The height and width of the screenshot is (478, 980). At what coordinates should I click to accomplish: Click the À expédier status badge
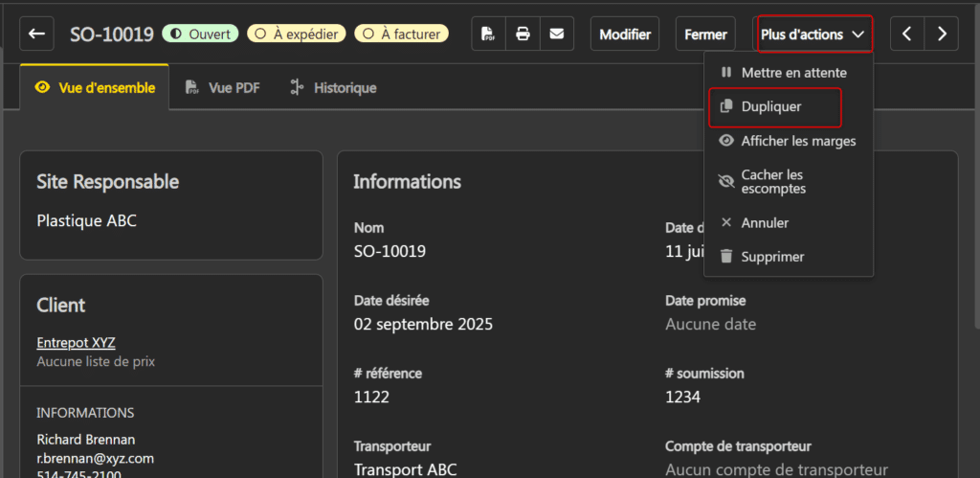pos(297,34)
